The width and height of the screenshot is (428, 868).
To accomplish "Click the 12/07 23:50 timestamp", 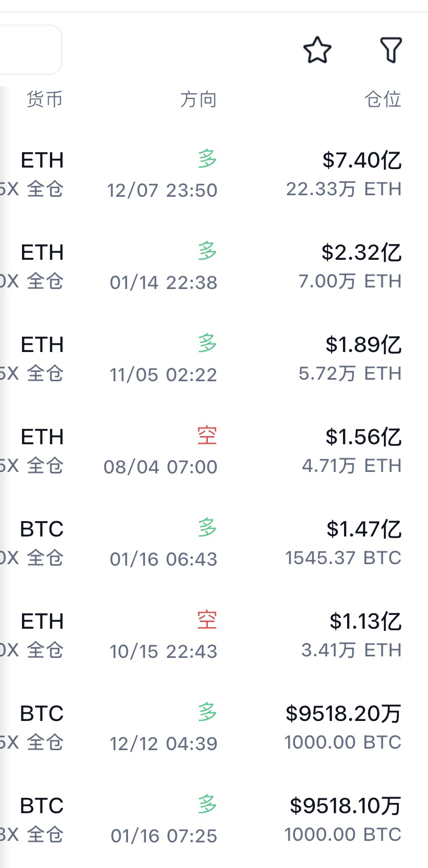I will (x=162, y=191).
